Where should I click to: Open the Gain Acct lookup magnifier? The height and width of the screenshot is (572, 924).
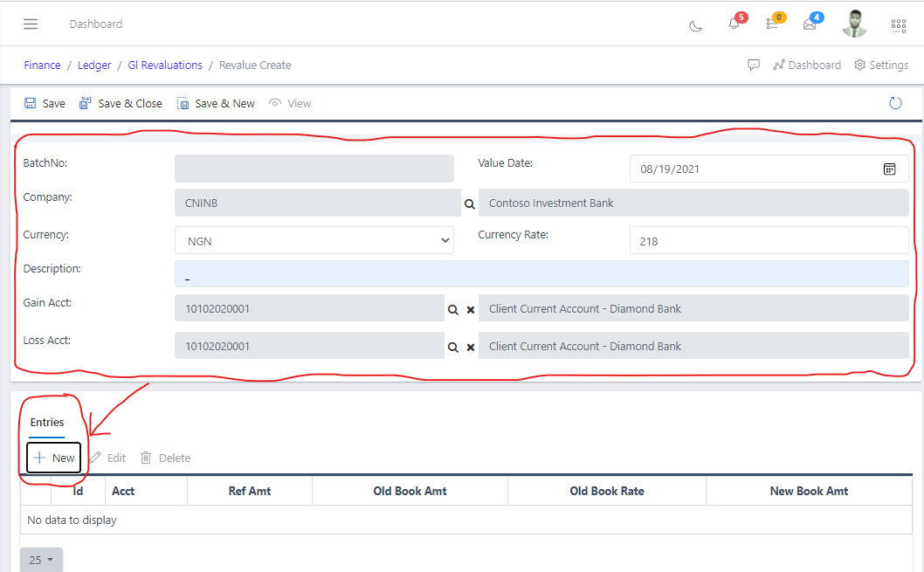453,309
